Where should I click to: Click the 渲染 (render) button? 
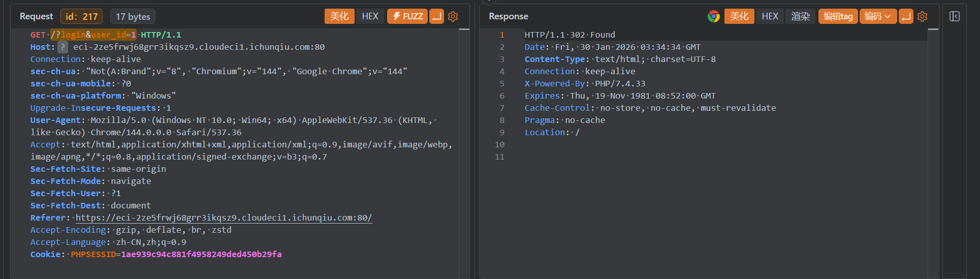tap(801, 16)
